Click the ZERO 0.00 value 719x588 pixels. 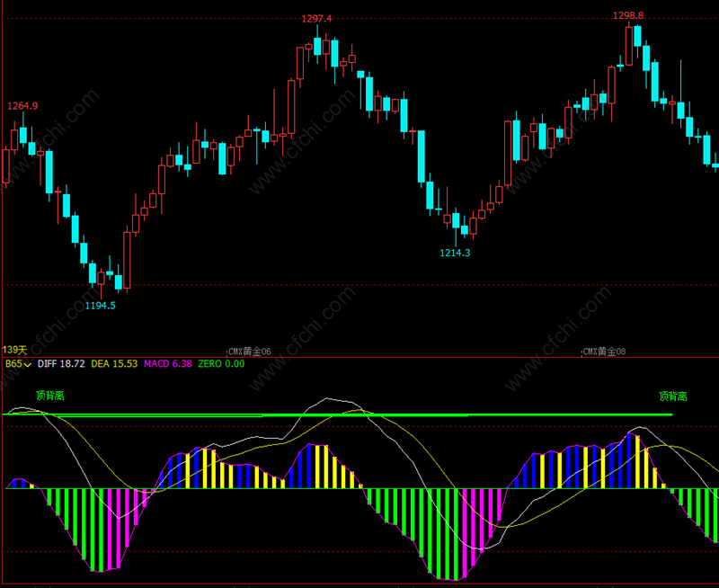[x=221, y=364]
